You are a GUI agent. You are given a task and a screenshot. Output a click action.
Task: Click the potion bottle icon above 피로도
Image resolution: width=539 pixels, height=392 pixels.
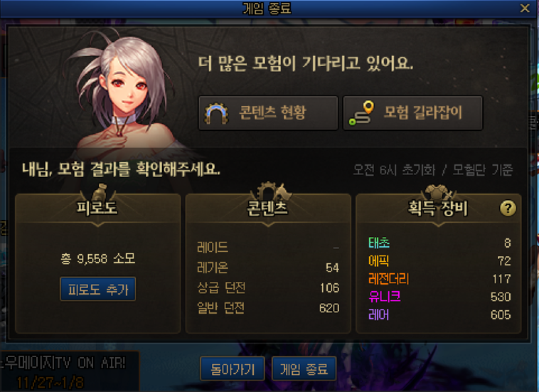[x=100, y=192]
